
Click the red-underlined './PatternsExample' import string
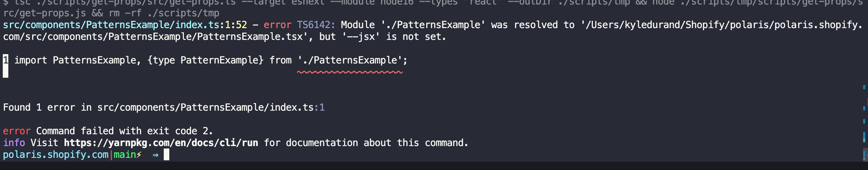click(350, 60)
